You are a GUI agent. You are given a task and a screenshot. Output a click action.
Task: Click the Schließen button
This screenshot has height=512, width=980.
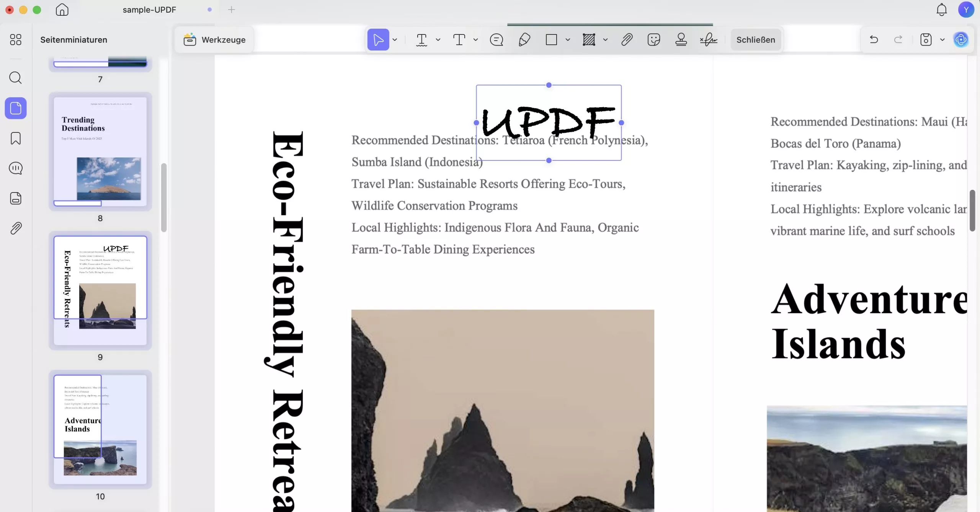(x=756, y=40)
